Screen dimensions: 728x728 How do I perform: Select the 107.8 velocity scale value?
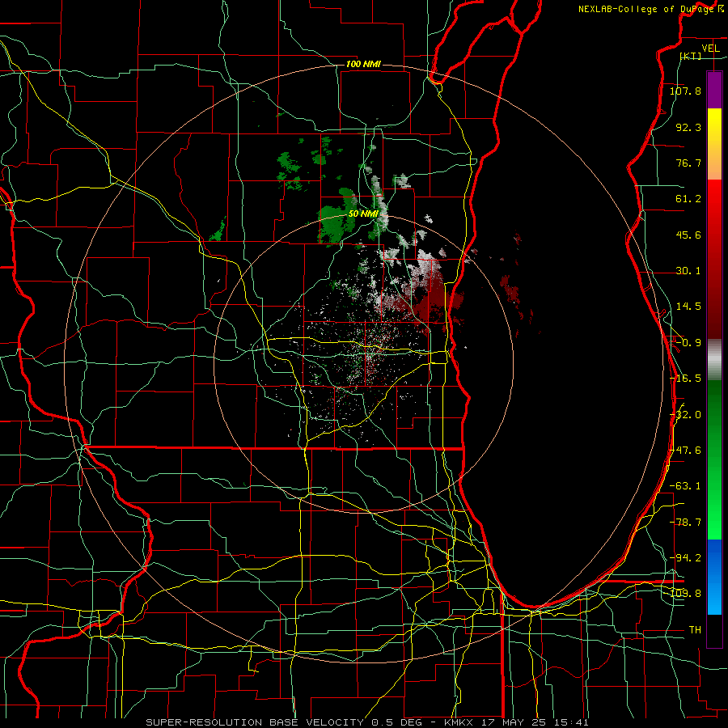click(x=685, y=91)
